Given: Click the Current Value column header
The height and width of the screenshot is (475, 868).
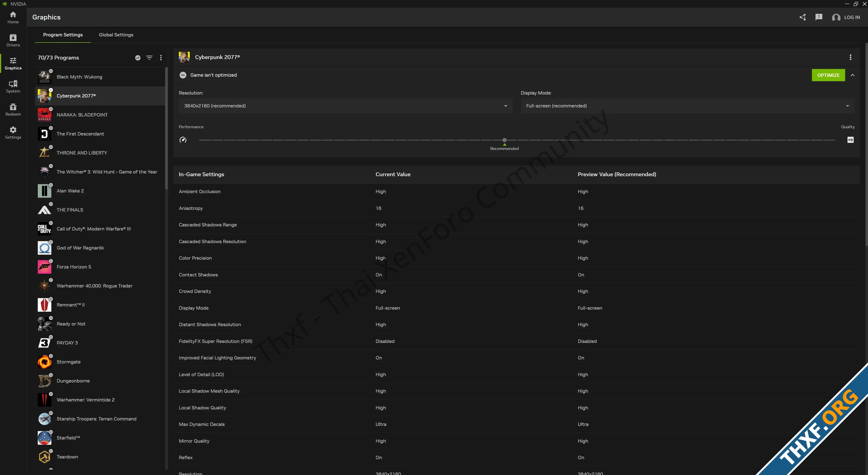Looking at the screenshot, I should [x=393, y=174].
